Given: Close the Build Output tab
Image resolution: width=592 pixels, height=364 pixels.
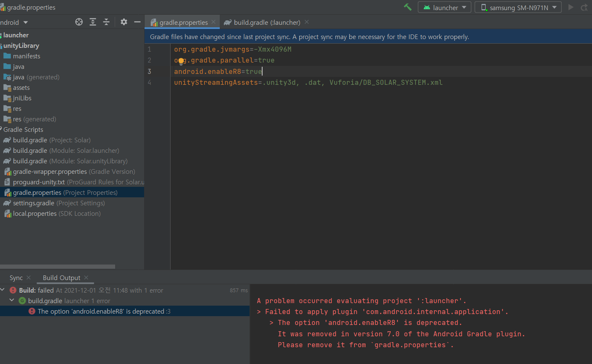Looking at the screenshot, I should [x=86, y=278].
